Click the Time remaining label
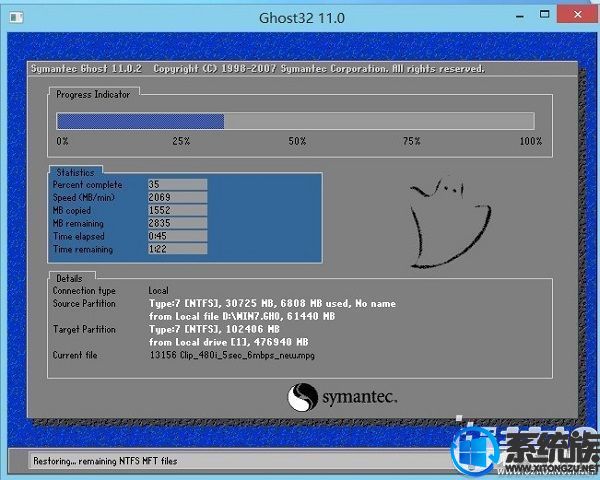The height and width of the screenshot is (480, 600). click(83, 249)
